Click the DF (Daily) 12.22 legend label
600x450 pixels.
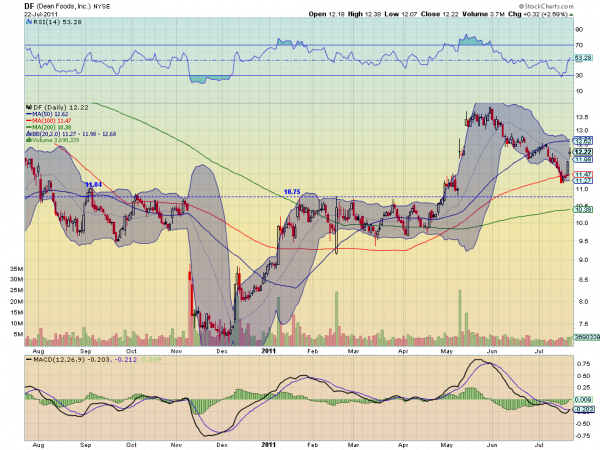(x=61, y=108)
